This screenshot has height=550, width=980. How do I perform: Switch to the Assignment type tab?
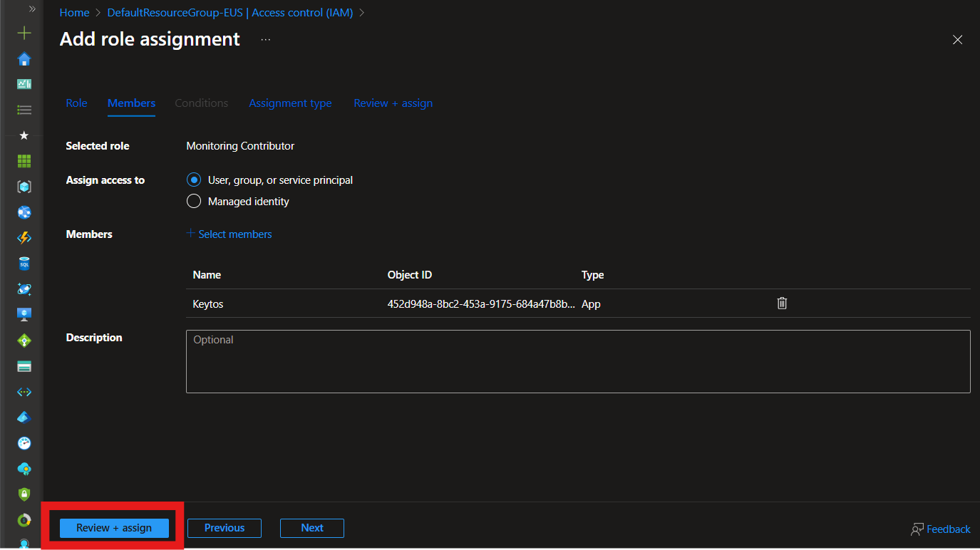[290, 103]
